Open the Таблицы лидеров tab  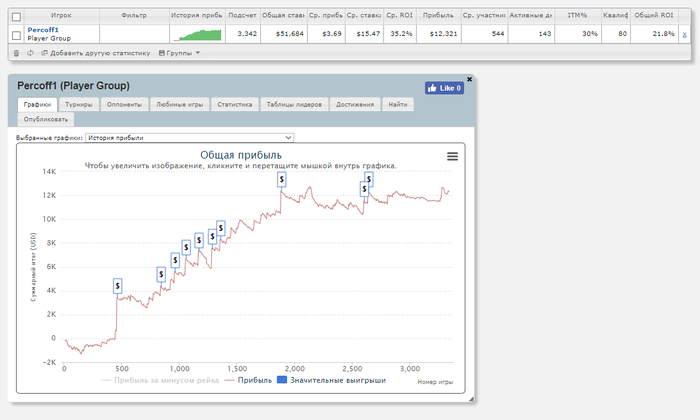pyautogui.click(x=294, y=104)
